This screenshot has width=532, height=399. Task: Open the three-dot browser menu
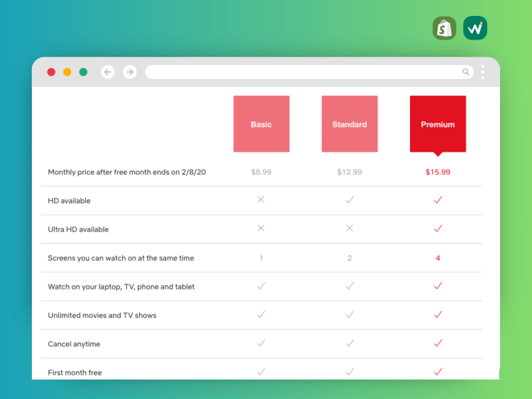(482, 72)
